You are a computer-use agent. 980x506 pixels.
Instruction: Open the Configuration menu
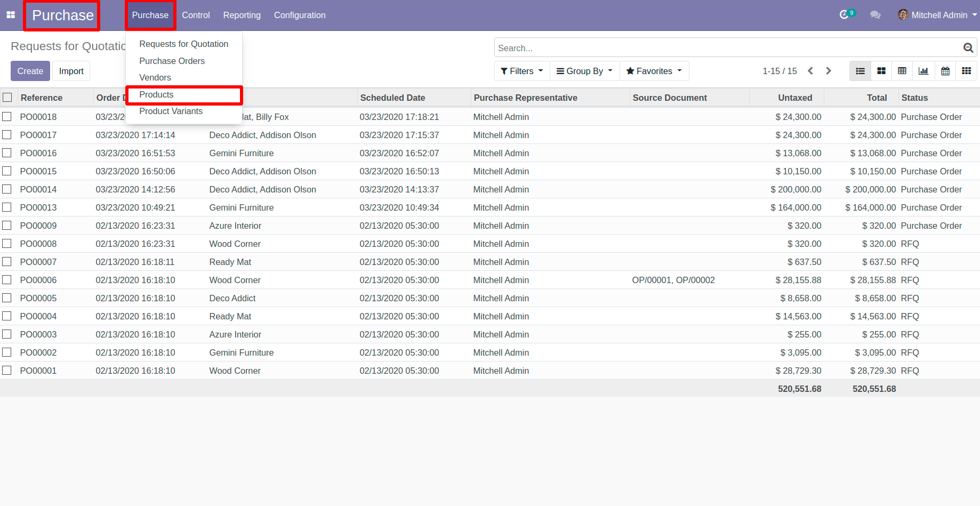pos(300,15)
